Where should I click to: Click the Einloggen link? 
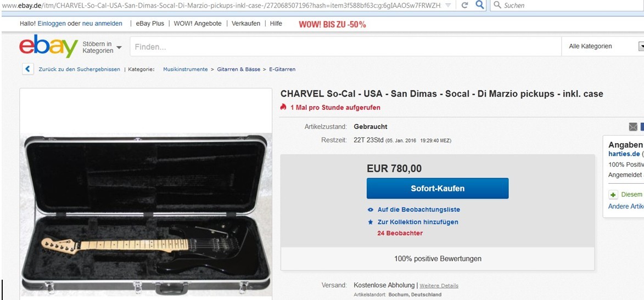point(54,24)
